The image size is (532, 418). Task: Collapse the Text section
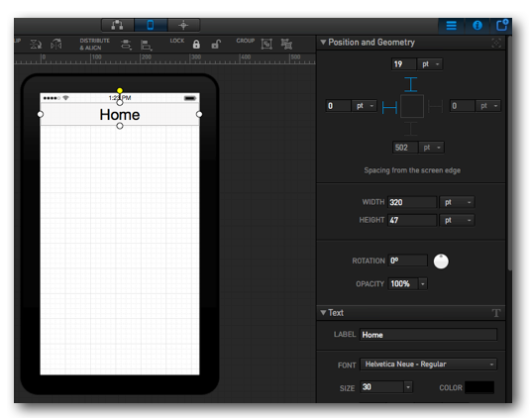pyautogui.click(x=323, y=312)
